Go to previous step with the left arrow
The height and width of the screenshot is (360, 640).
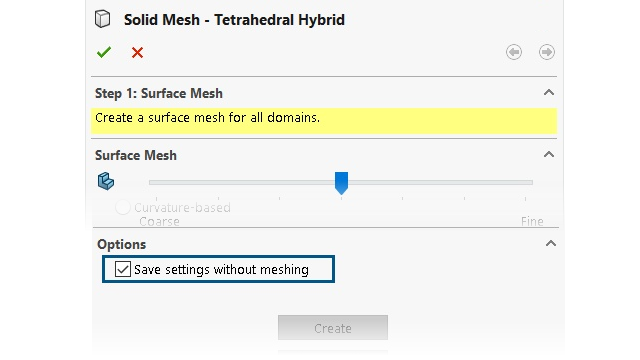[514, 52]
